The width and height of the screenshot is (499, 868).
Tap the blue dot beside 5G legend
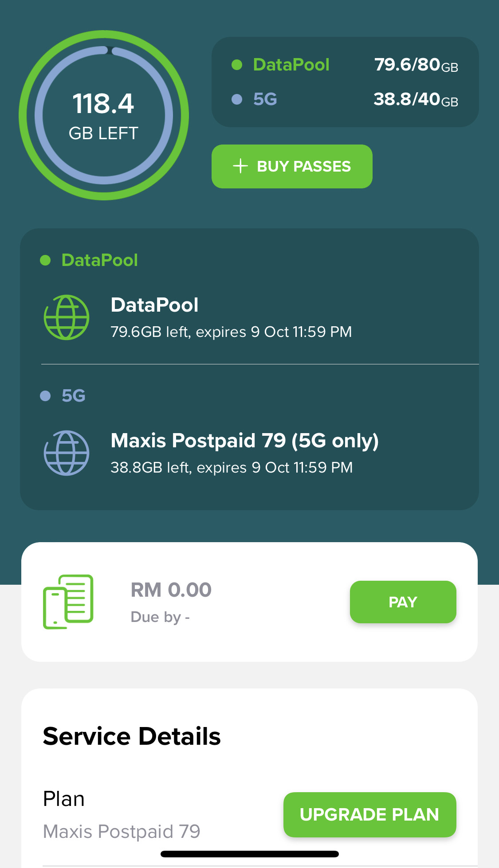point(237,99)
